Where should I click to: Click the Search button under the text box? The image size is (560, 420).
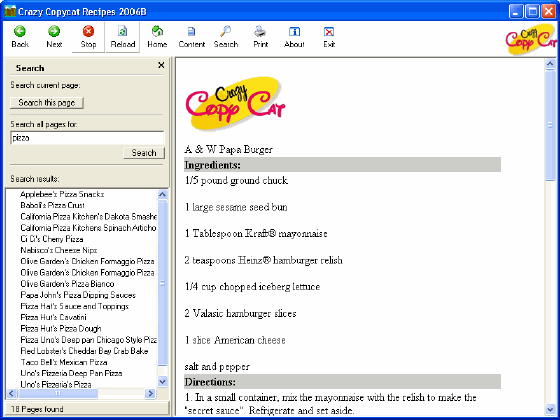click(x=144, y=153)
